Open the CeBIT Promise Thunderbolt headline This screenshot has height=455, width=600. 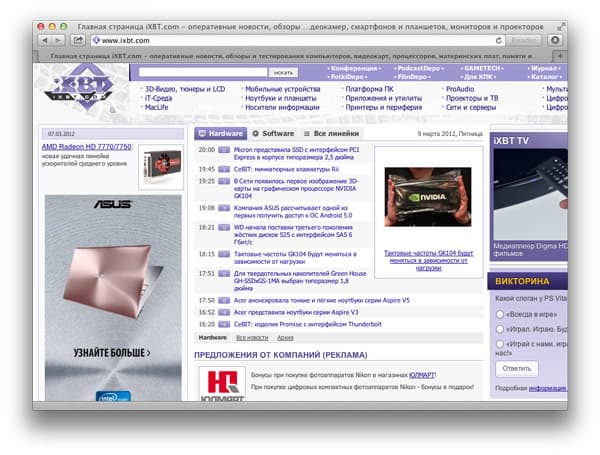click(308, 324)
